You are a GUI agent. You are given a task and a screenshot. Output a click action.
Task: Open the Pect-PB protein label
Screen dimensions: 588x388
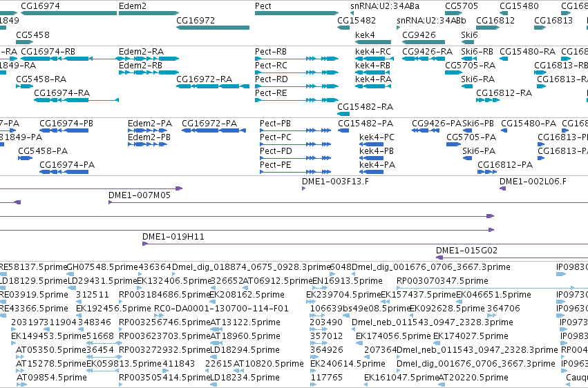[x=275, y=123]
